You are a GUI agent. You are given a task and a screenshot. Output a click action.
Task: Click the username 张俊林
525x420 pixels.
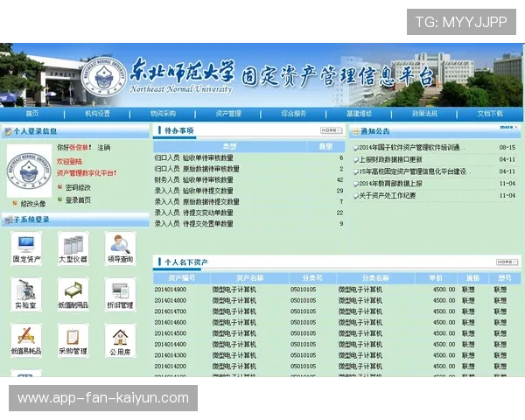click(x=79, y=147)
